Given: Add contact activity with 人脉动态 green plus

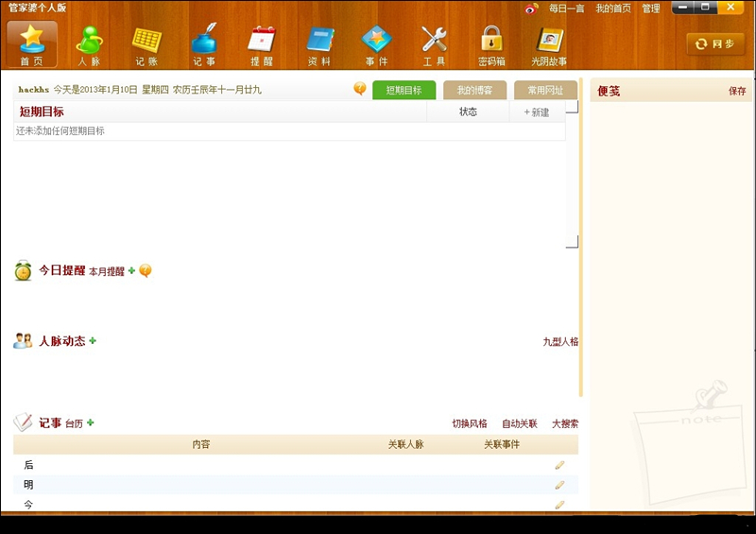Looking at the screenshot, I should (x=93, y=340).
